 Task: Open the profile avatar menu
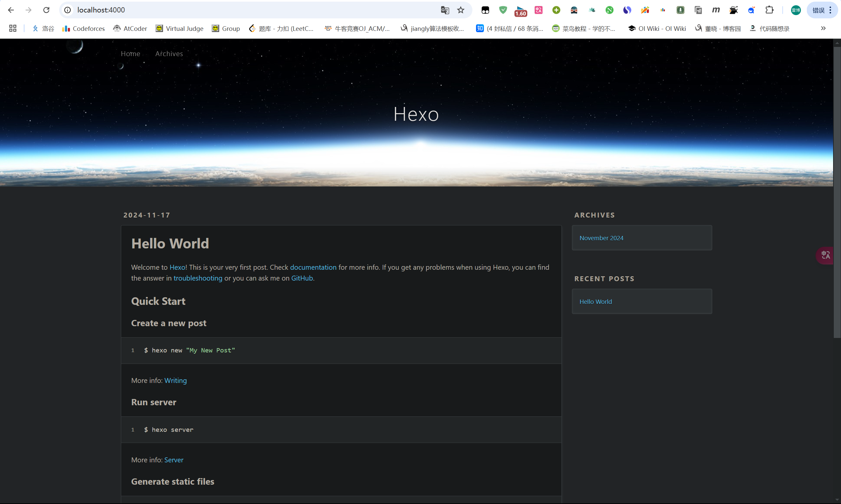pos(796,10)
